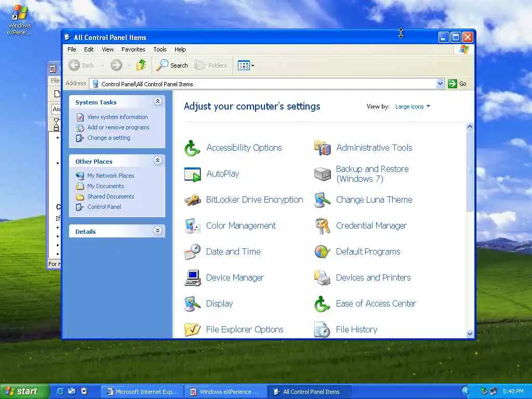Click the taskbar clock showing 5:40 PM
The image size is (532, 399).
pos(513,392)
